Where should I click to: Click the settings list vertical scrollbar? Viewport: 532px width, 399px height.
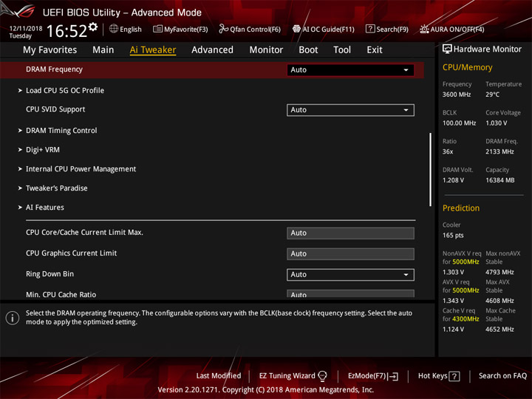tap(430, 170)
